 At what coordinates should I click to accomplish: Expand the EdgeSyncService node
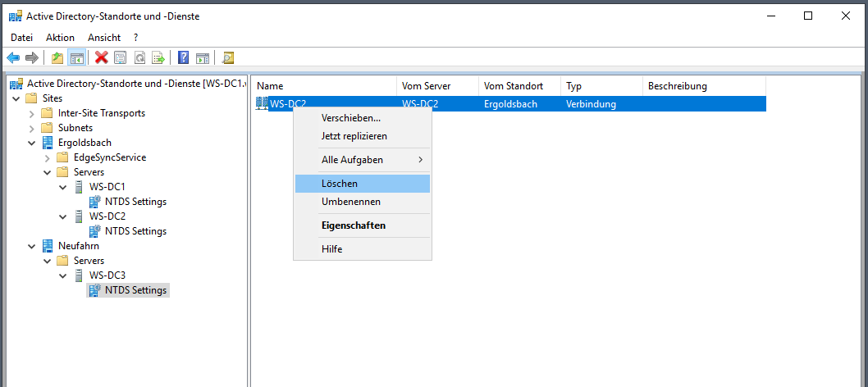click(x=47, y=157)
